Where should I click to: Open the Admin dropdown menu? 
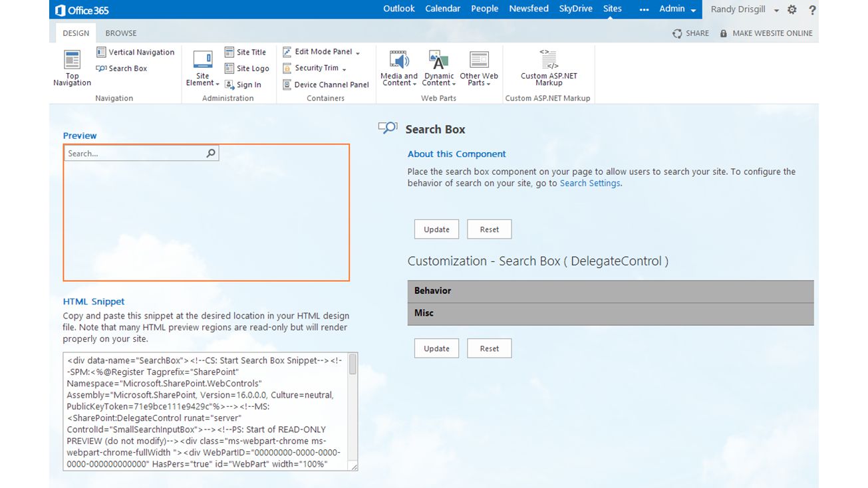tap(678, 9)
